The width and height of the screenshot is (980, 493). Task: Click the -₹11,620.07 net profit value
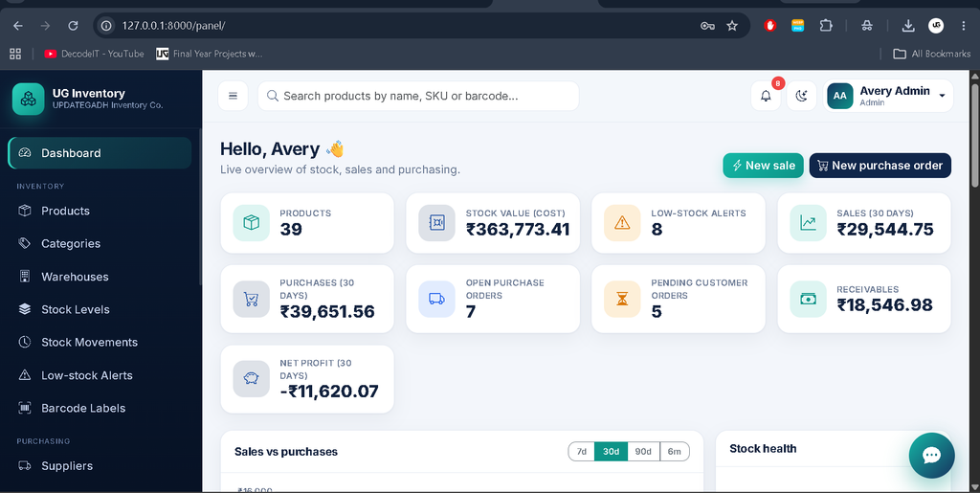[329, 392]
